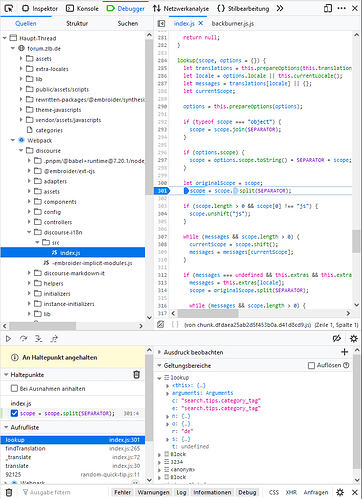The width and height of the screenshot is (362, 499).
Task: Pretty-print source with braces icon
Action: point(175,324)
